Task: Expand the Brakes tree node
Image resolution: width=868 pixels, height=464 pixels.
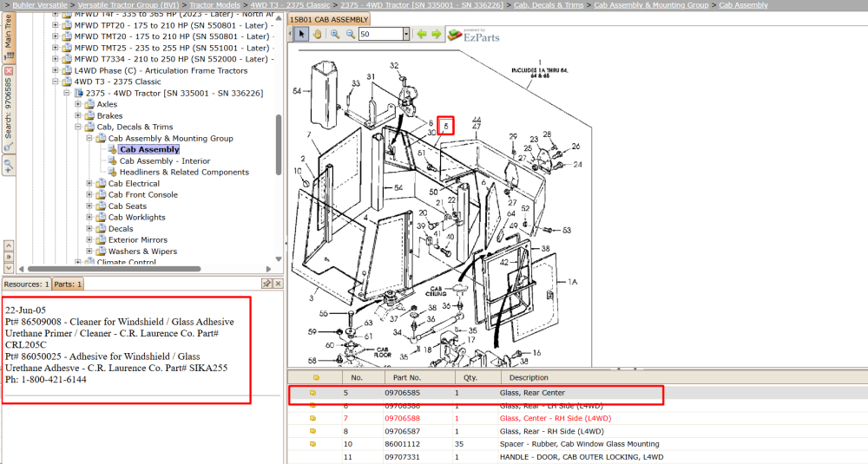Action: (x=78, y=115)
